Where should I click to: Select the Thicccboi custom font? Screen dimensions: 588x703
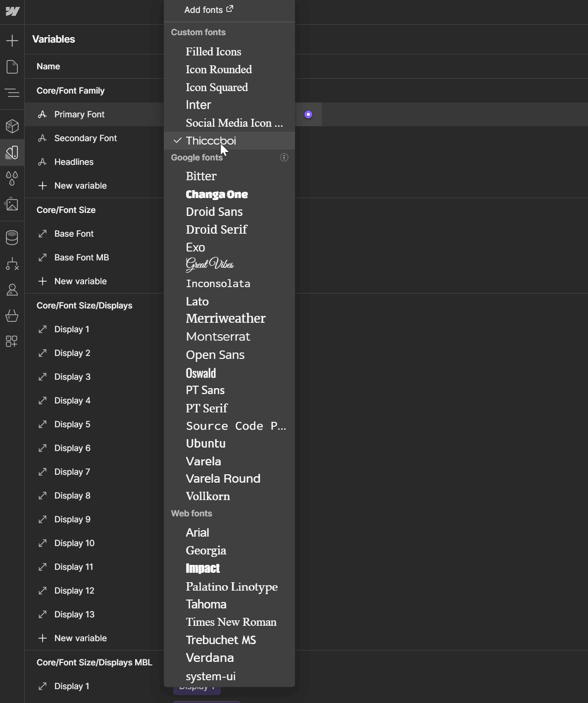point(210,141)
